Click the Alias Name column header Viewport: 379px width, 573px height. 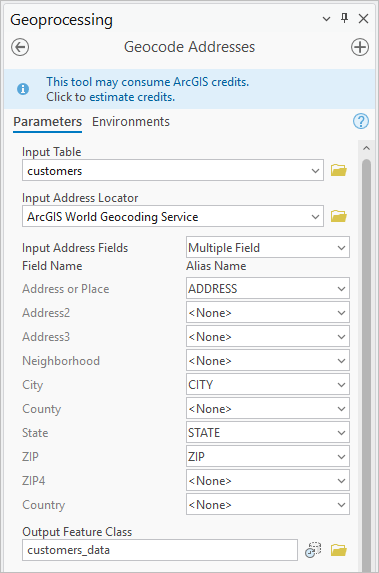[x=216, y=266]
